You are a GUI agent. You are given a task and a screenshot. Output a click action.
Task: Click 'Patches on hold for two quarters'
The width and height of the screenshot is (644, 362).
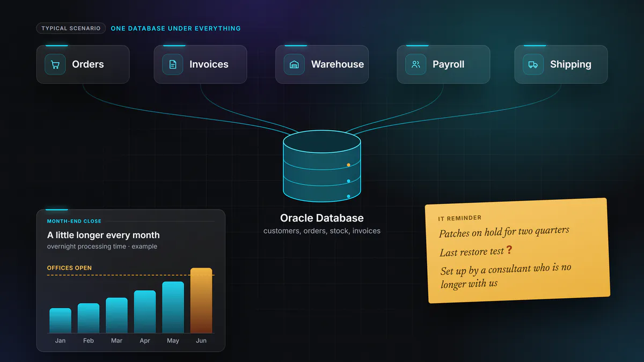point(504,233)
